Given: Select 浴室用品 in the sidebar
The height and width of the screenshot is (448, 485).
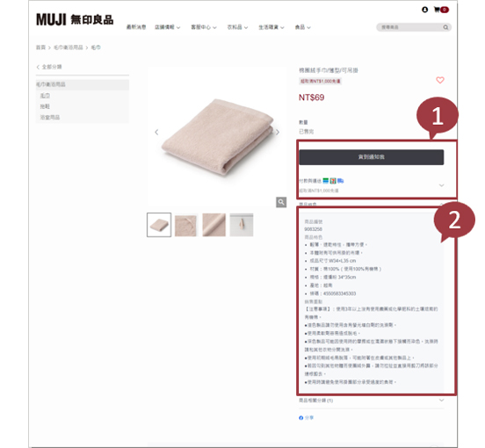Looking at the screenshot, I should pyautogui.click(x=50, y=117).
